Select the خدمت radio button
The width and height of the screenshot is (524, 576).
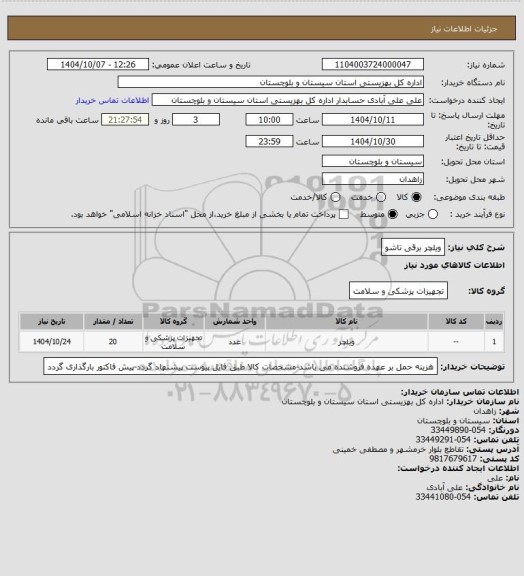coord(381,197)
